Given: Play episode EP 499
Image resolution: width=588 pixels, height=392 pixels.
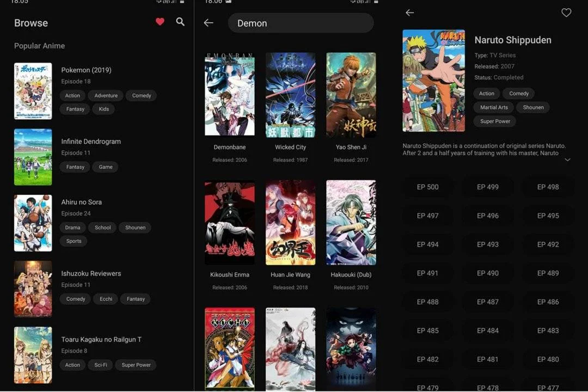Looking at the screenshot, I should (487, 187).
